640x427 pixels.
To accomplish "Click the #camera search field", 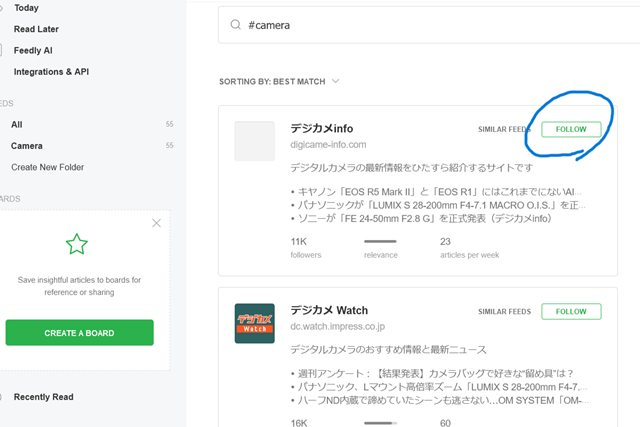I will (429, 25).
